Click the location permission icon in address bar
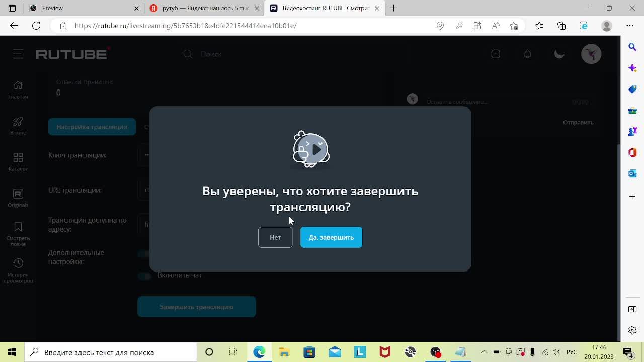The width and height of the screenshot is (644, 362). 440,26
